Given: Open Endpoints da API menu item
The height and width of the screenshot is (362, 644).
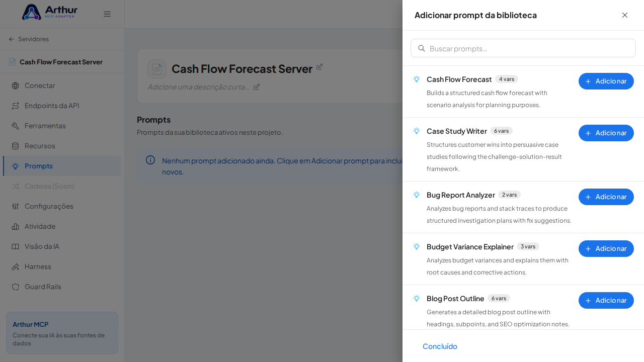Looking at the screenshot, I should coord(62,106).
